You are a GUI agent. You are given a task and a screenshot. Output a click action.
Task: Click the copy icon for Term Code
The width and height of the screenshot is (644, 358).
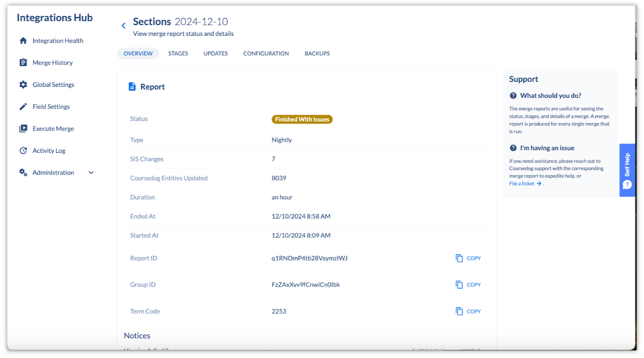pyautogui.click(x=459, y=311)
